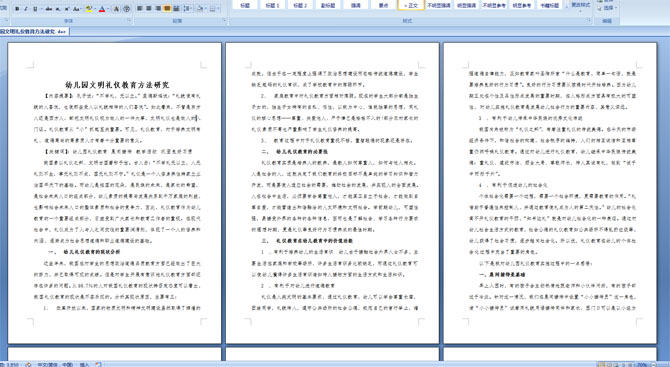This screenshot has height=367, width=670.
Task: Apply strikethrough formatting
Action: (x=49, y=9)
